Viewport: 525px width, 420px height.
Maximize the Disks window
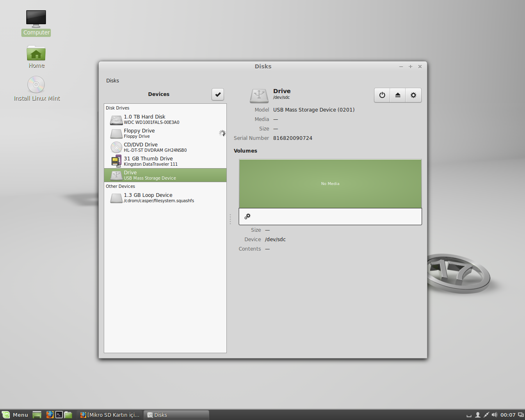[411, 66]
